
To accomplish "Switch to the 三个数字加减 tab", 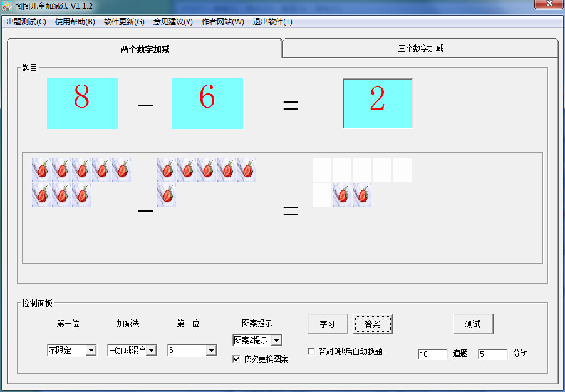I will click(420, 47).
